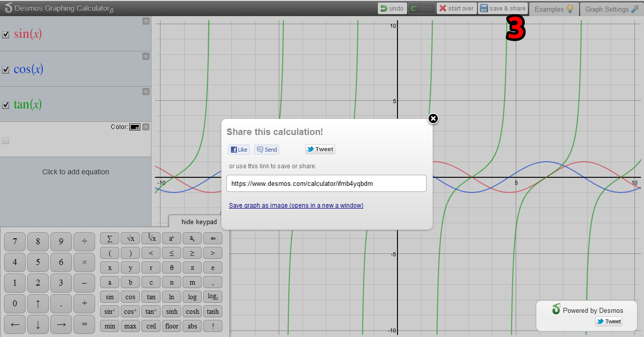The image size is (644, 337).
Task: Click the sin key on keypad
Action: 110,297
